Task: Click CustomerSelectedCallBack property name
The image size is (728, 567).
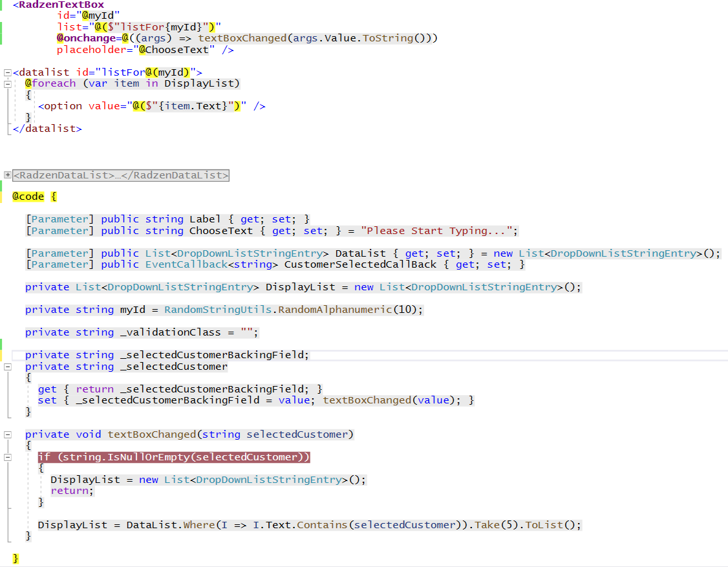Action: 360,264
